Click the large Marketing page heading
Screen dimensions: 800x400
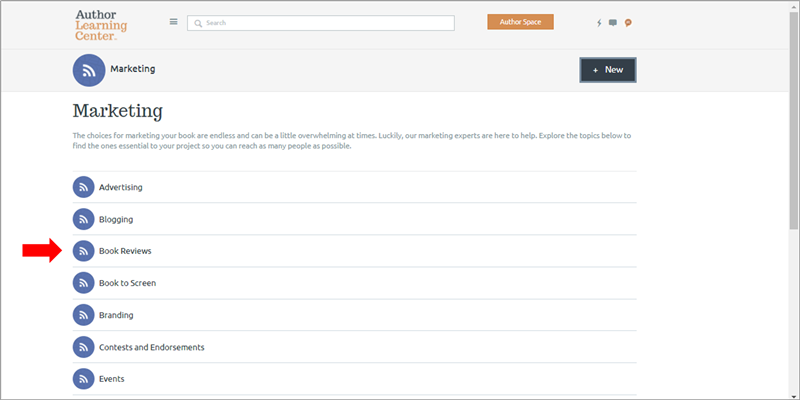118,111
